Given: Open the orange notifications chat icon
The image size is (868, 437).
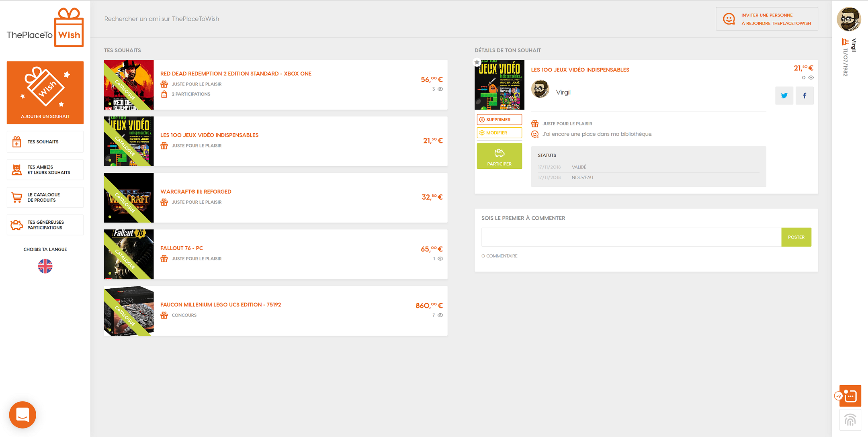Looking at the screenshot, I should tap(850, 396).
